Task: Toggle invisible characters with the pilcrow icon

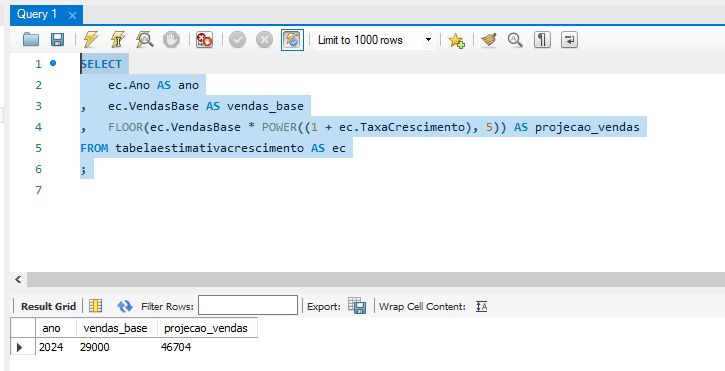Action: pos(542,40)
